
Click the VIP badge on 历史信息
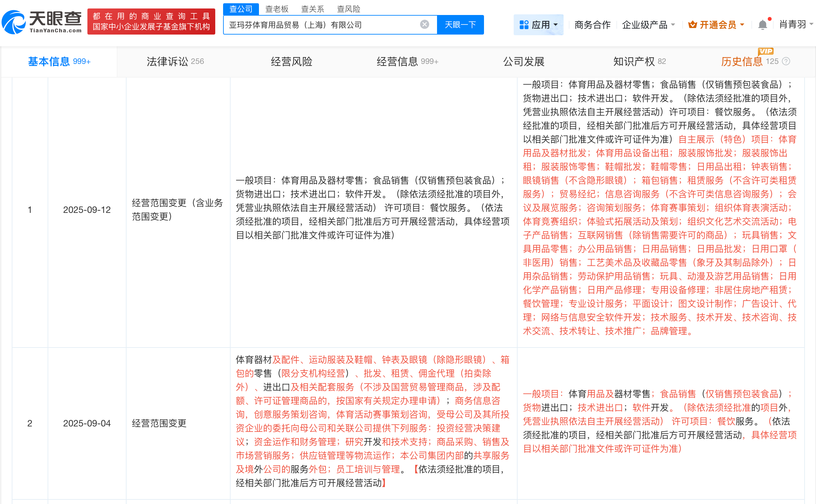tap(765, 51)
